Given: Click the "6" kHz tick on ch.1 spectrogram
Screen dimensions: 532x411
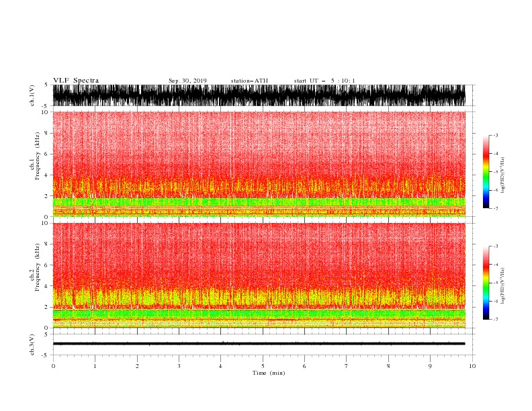Looking at the screenshot, I should pos(46,154).
